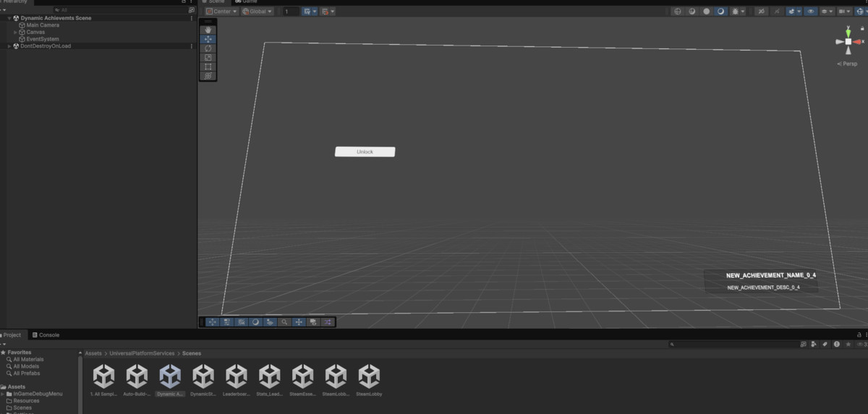This screenshot has height=414, width=868.
Task: Expand the DontDestroyOnLoad scene
Action: (x=9, y=46)
